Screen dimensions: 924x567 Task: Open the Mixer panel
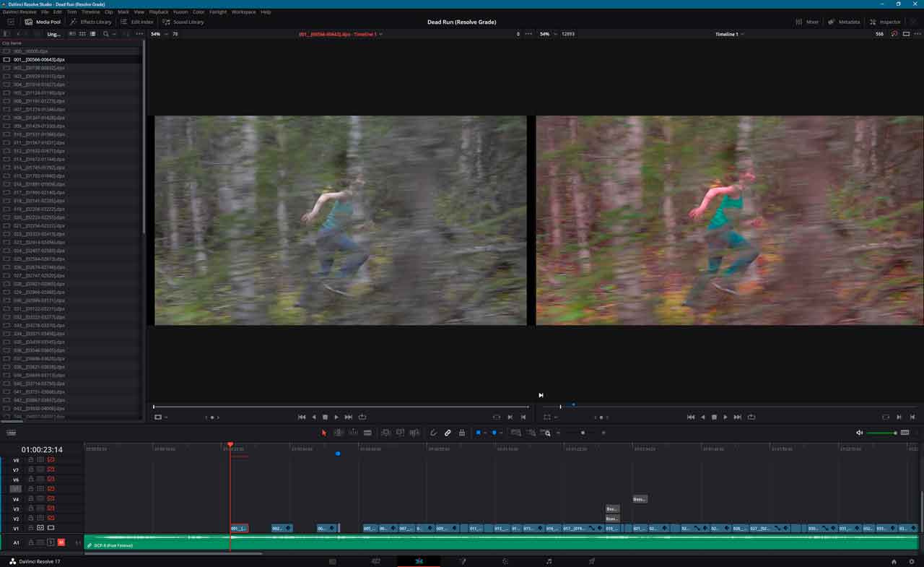(806, 22)
